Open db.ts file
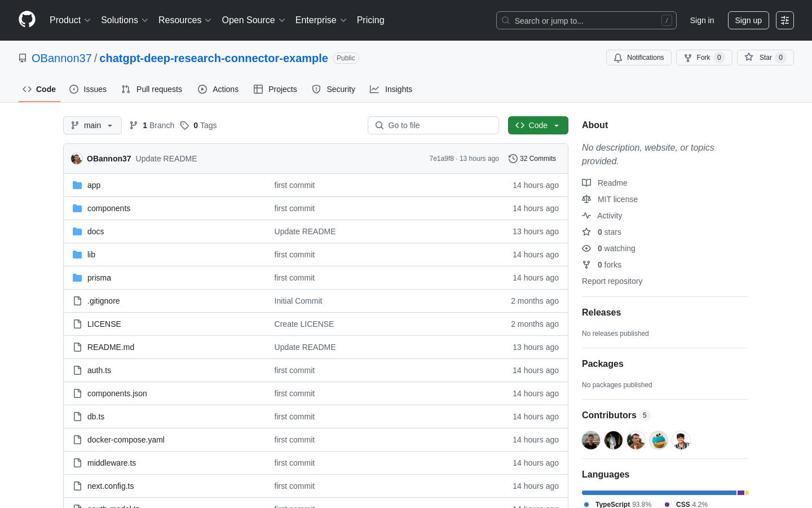The width and height of the screenshot is (812, 508). coord(96,417)
